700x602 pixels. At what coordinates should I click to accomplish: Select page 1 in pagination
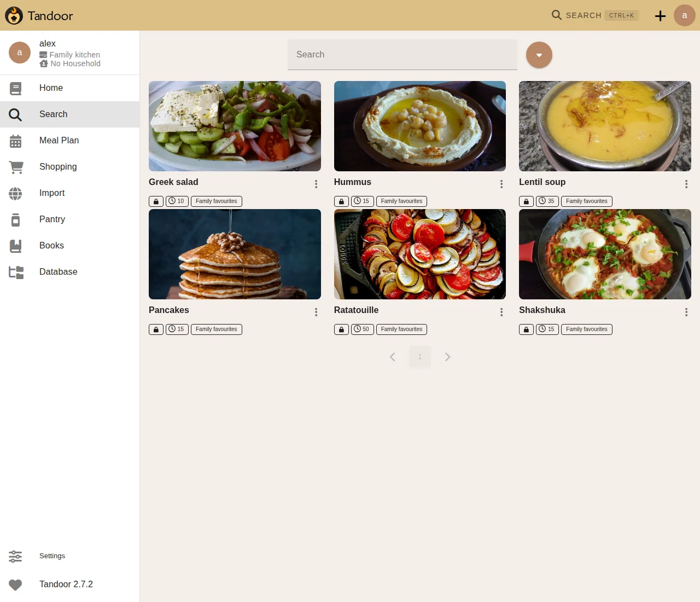[x=420, y=357]
